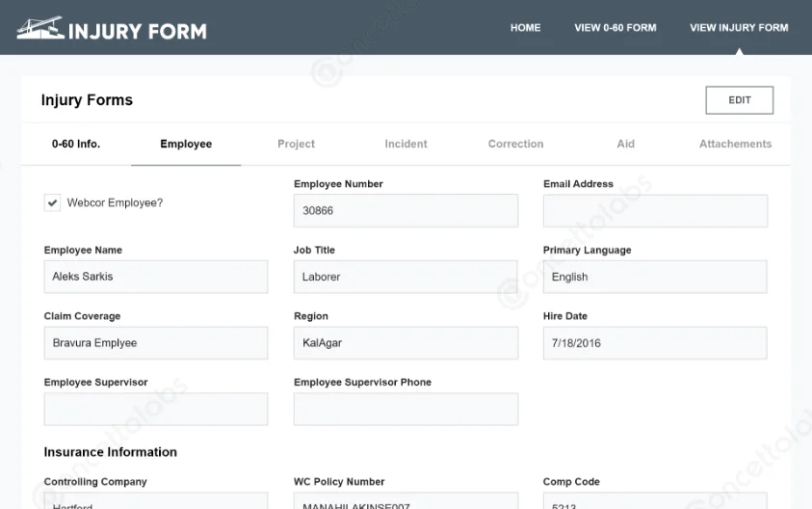Open the Home nav link

[x=525, y=28]
